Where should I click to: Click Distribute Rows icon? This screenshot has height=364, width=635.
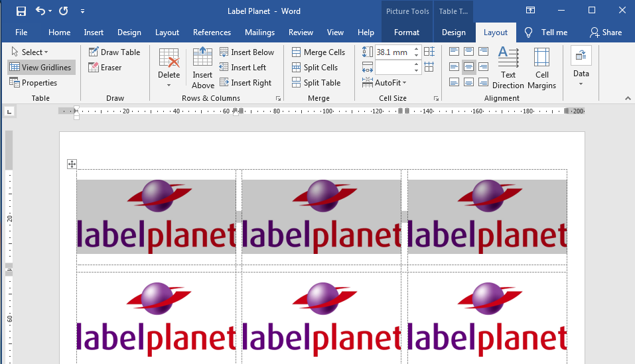(x=429, y=52)
